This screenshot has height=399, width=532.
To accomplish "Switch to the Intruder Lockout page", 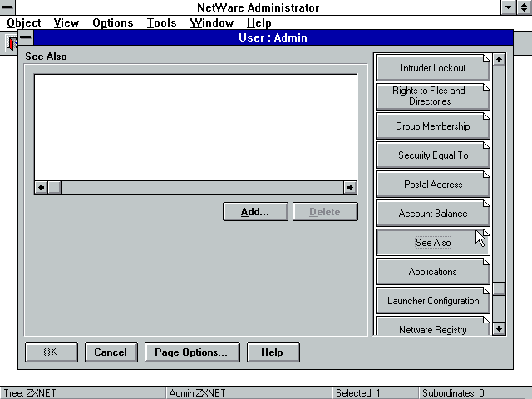I will tap(432, 68).
